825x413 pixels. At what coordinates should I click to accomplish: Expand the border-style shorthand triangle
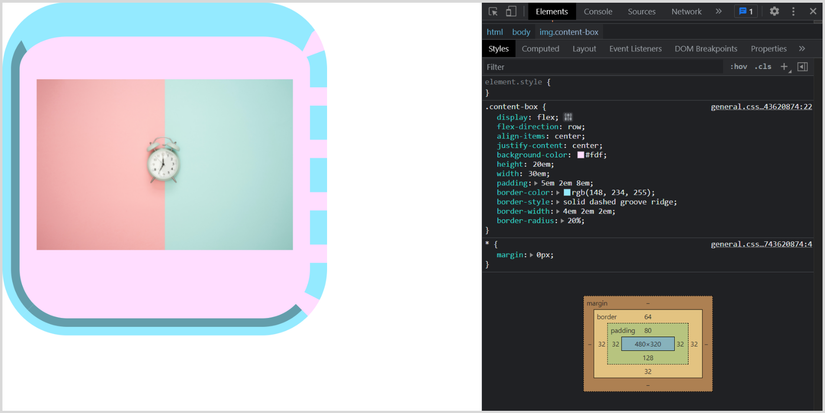(558, 202)
